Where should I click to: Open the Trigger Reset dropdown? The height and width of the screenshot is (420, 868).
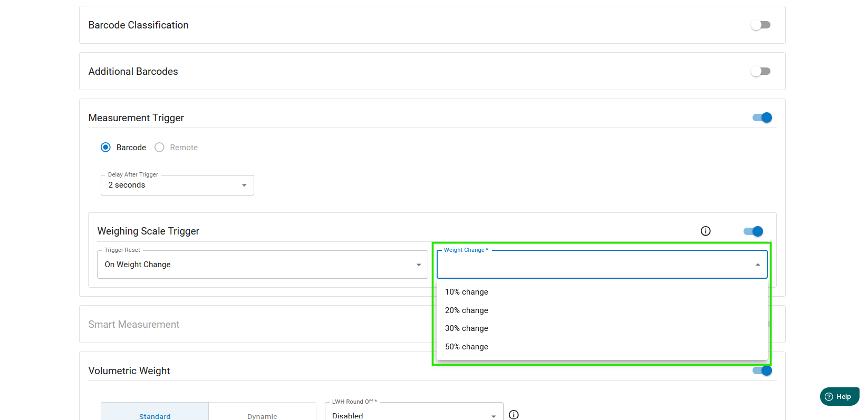(263, 265)
